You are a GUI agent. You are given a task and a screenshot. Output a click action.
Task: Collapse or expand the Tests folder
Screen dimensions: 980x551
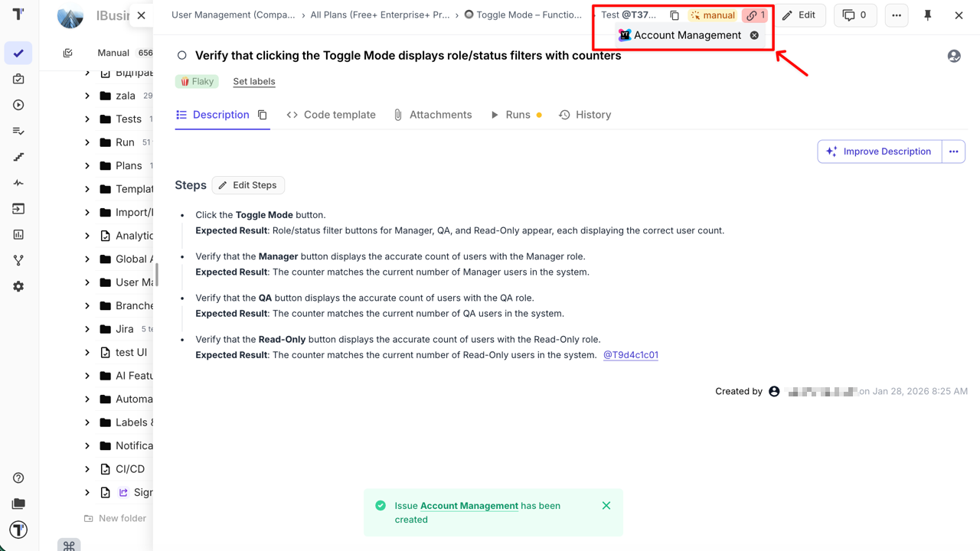[x=88, y=119]
